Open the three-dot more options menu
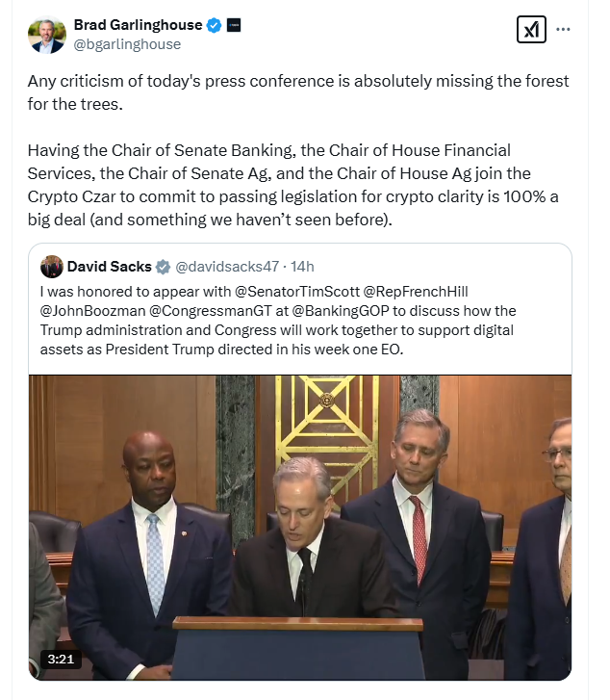Image resolution: width=610 pixels, height=700 pixels. (563, 30)
